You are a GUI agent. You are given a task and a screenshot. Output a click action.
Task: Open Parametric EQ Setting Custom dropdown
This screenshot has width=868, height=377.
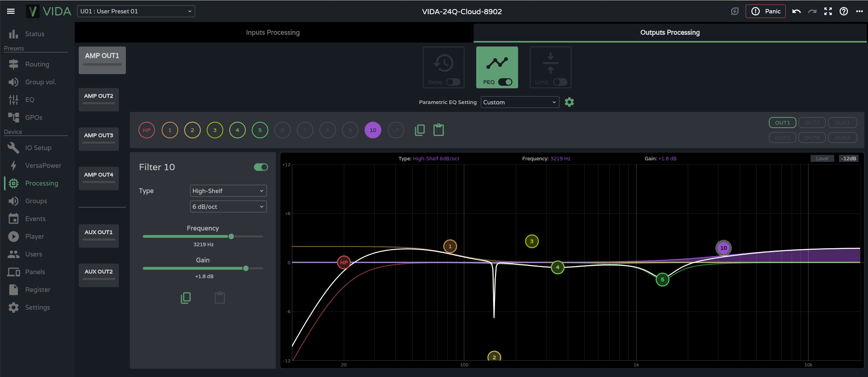point(520,102)
